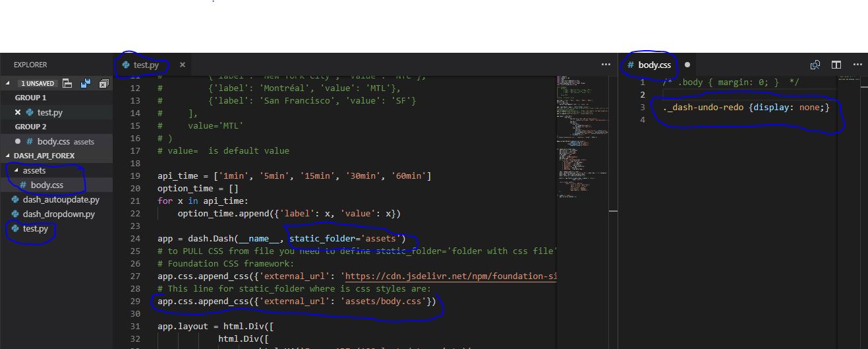Click the option_time = [] line
Viewport: 868px width, 349px height.
[x=198, y=189]
